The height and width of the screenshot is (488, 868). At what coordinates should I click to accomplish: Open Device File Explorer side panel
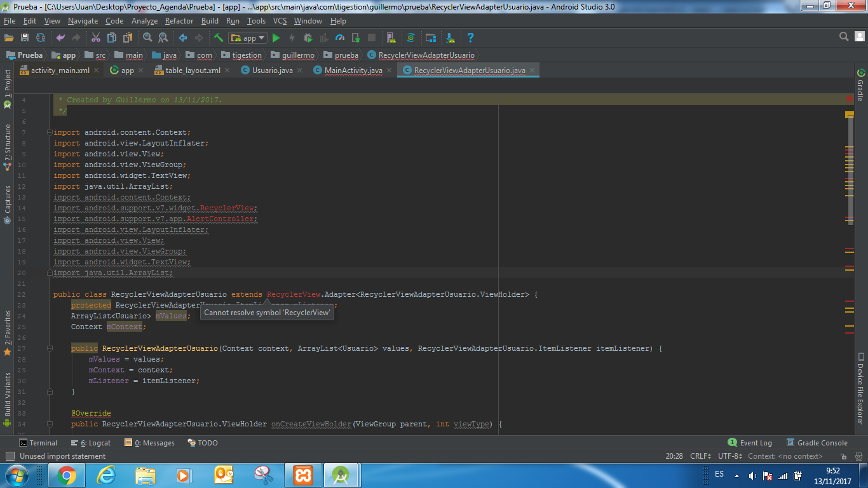861,388
